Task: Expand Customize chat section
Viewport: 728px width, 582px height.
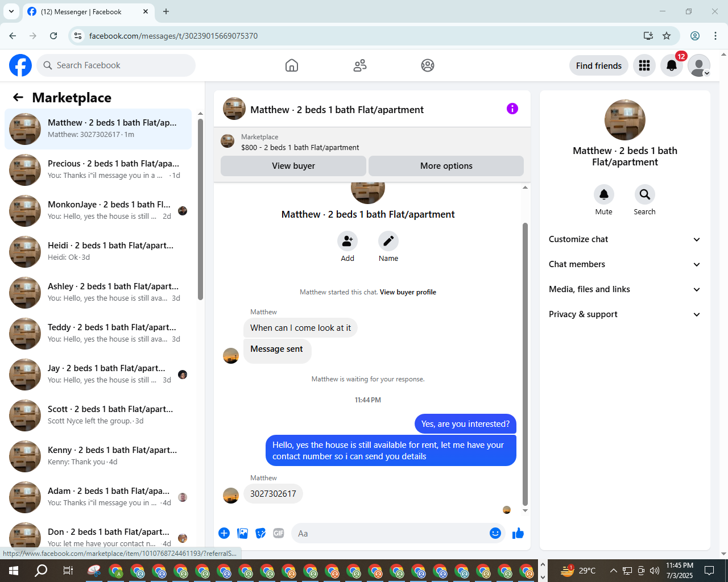Action: [x=624, y=239]
